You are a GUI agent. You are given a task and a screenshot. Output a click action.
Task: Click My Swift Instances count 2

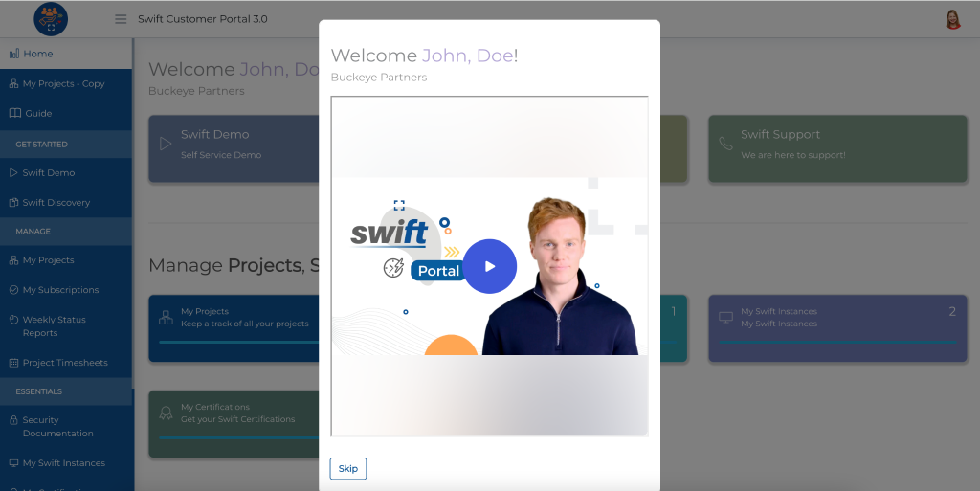click(952, 311)
